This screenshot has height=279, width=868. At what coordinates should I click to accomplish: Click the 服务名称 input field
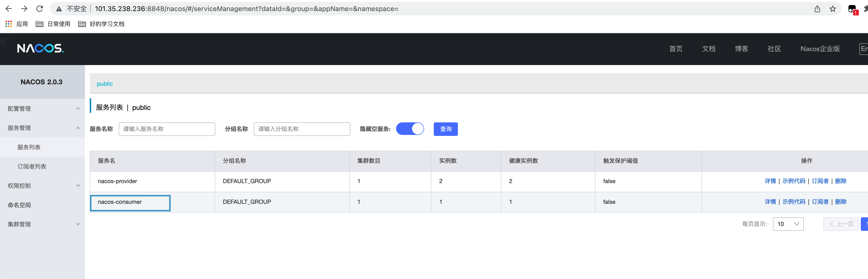pos(166,129)
